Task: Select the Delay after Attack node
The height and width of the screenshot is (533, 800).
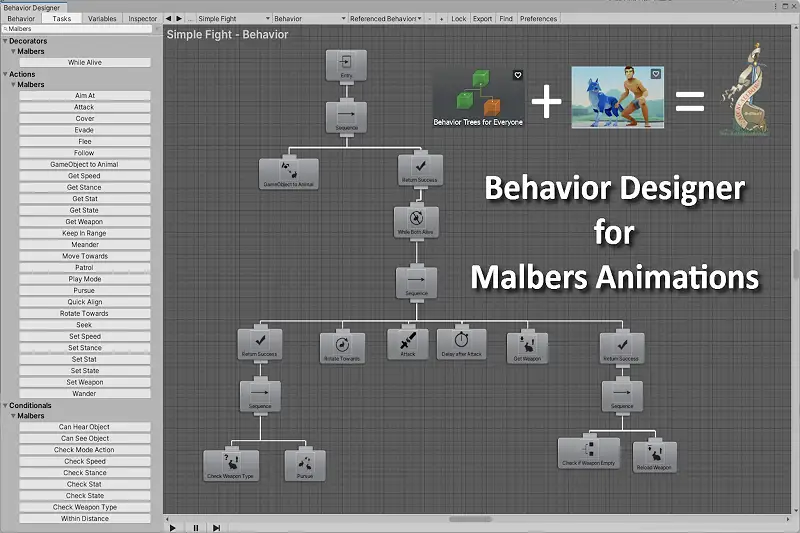Action: (461, 344)
